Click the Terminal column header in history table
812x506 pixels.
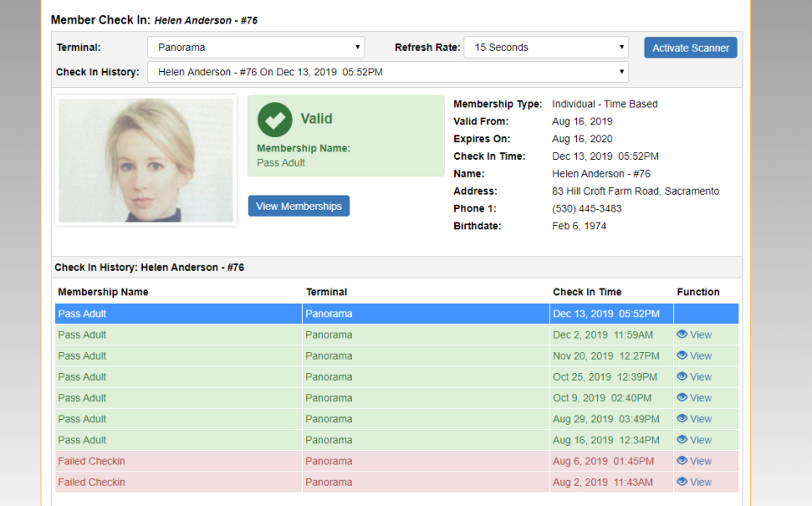(x=326, y=292)
